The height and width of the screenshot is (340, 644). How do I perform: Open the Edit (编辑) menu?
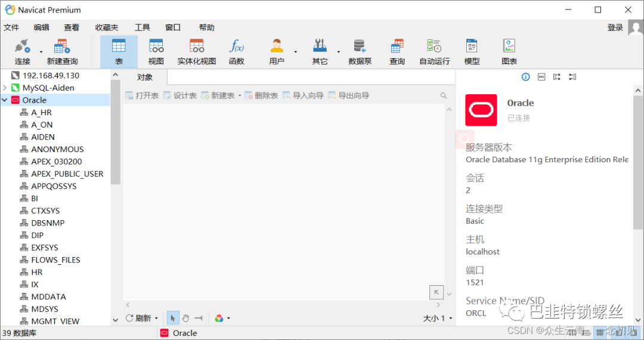click(42, 27)
